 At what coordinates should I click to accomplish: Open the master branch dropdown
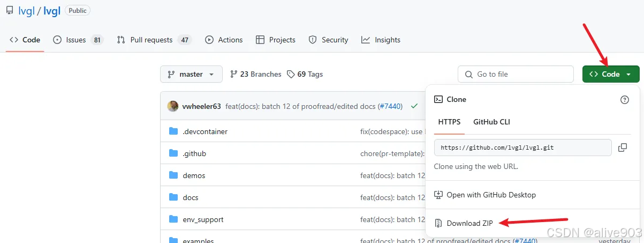tap(191, 74)
